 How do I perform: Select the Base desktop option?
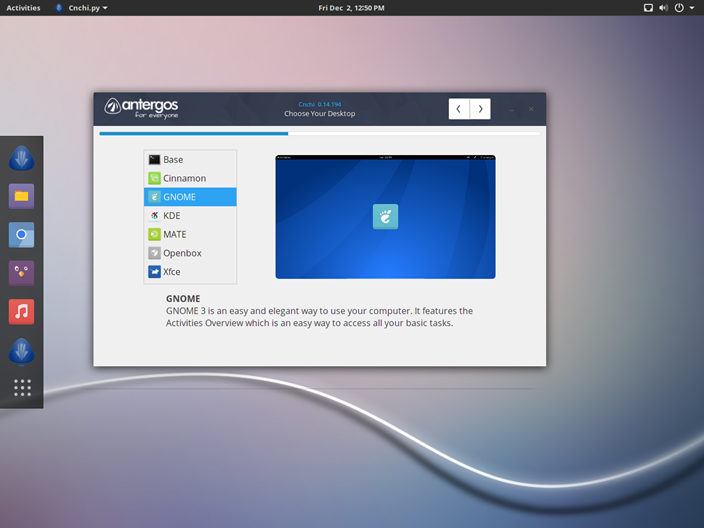pyautogui.click(x=190, y=159)
